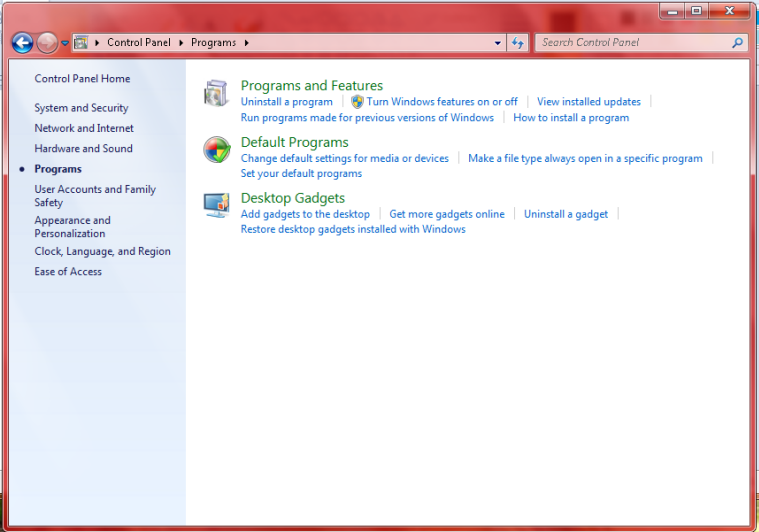The width and height of the screenshot is (759, 532).
Task: Click the Desktop Gadgets monitor icon
Action: click(x=216, y=205)
